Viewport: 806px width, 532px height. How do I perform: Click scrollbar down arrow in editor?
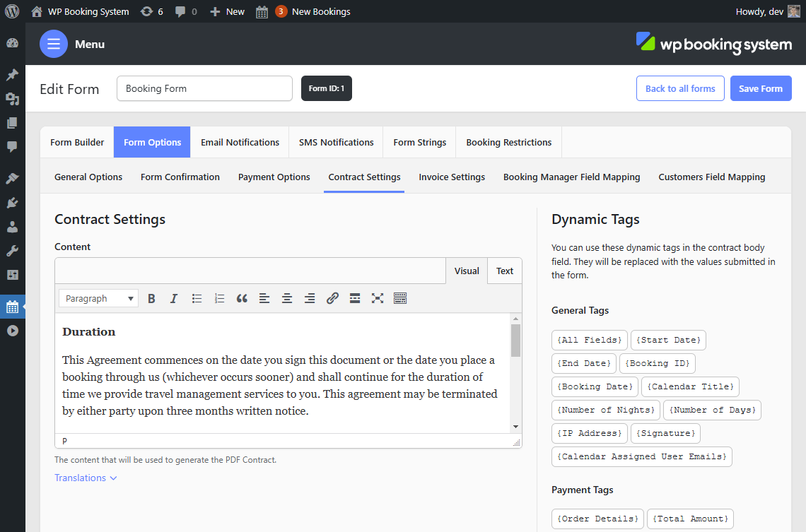click(515, 427)
